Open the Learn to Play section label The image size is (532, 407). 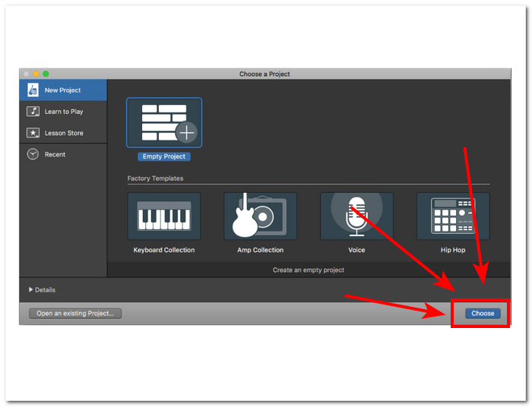64,112
